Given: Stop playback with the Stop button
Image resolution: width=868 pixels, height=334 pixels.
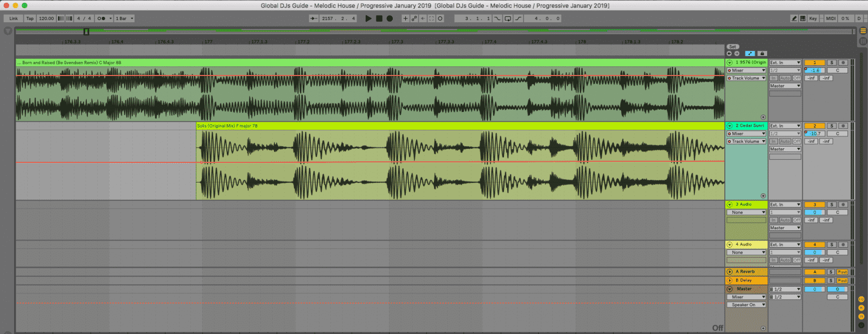Looking at the screenshot, I should tap(379, 18).
